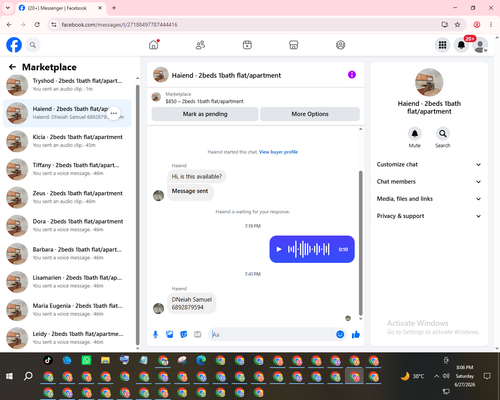Open Maria Eugenia conversation

[67, 310]
